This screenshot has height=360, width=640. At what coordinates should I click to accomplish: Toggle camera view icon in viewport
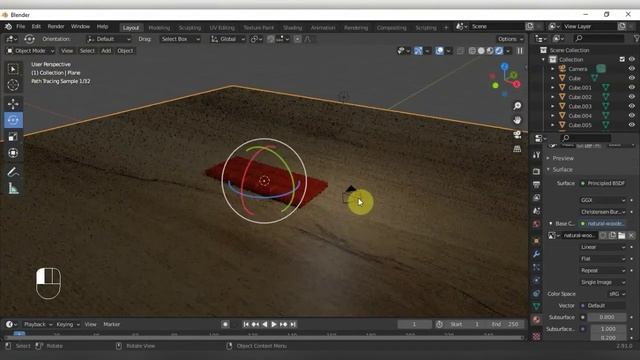point(517,134)
